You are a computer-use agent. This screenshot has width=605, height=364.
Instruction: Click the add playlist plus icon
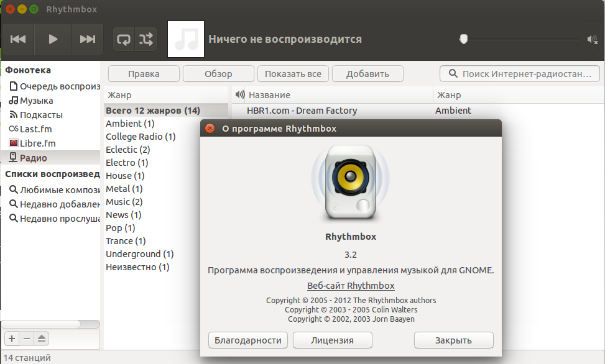tap(12, 339)
